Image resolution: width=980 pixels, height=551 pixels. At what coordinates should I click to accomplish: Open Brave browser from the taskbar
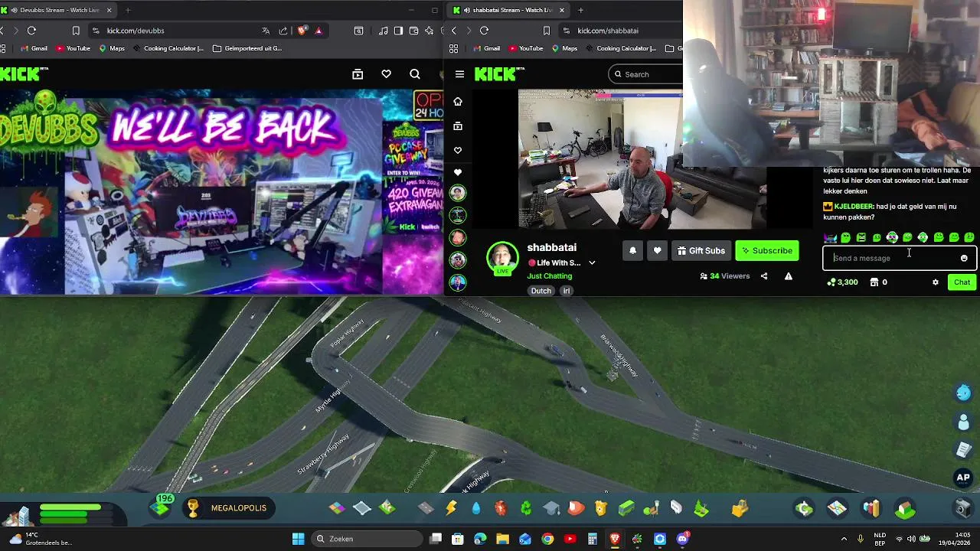point(615,539)
